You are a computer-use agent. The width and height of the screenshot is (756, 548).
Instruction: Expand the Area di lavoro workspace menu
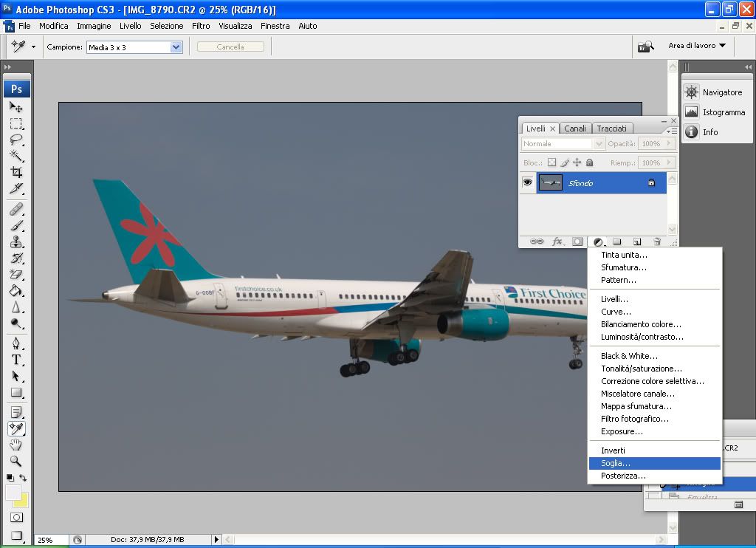[697, 46]
